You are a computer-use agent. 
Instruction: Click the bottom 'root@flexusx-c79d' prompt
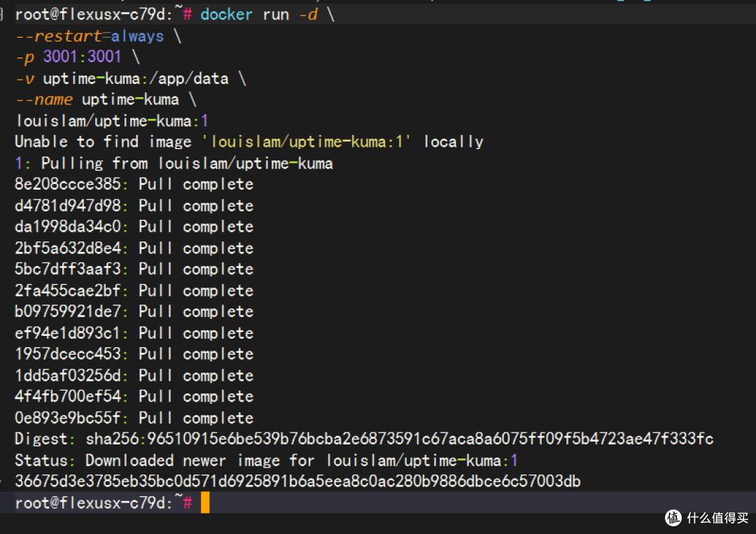(94, 503)
